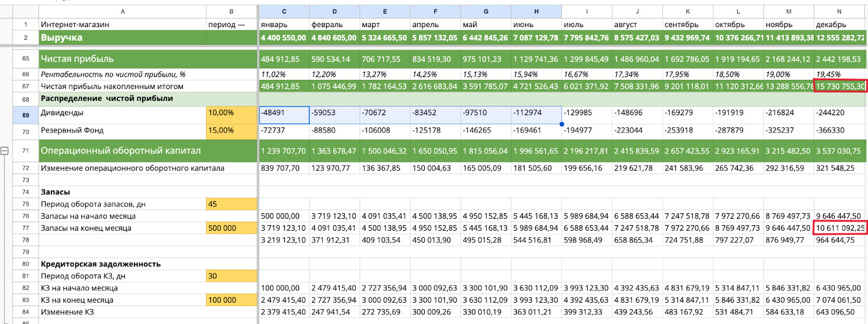
Task: Click the inventory turnover period cell with 45
Action: [x=231, y=204]
